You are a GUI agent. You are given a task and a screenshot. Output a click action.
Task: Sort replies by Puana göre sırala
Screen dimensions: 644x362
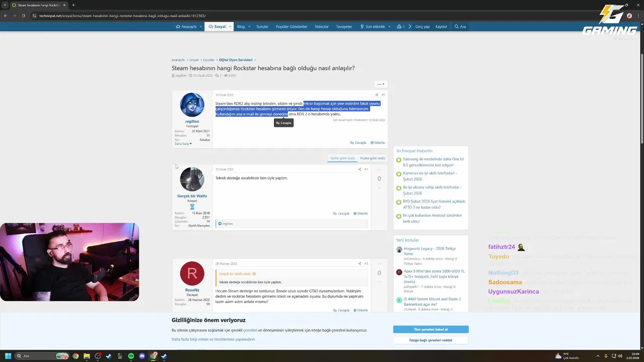click(373, 158)
